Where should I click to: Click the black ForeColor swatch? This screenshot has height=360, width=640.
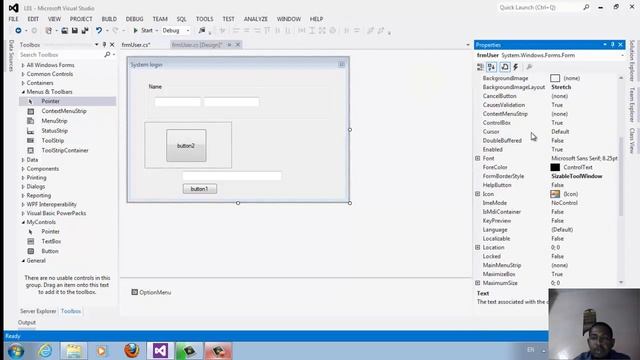[555, 167]
